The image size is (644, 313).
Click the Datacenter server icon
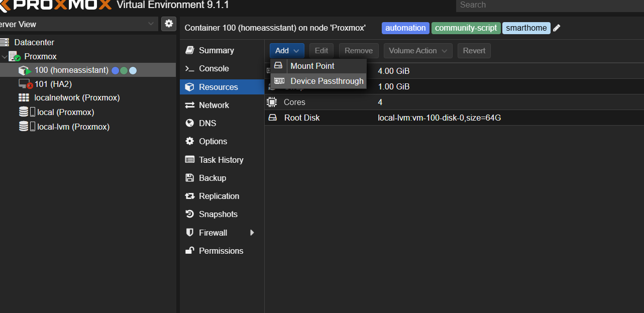(5, 43)
